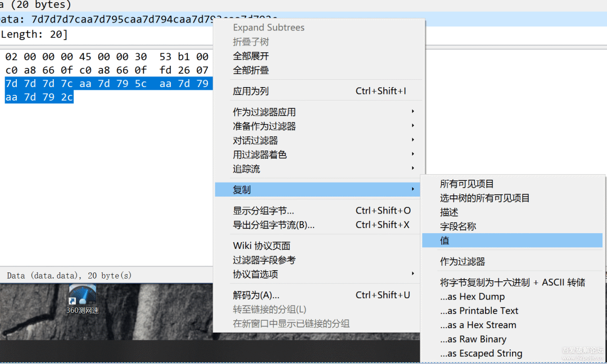
Task: Choose 全部展开 from the context menu
Action: pos(318,56)
